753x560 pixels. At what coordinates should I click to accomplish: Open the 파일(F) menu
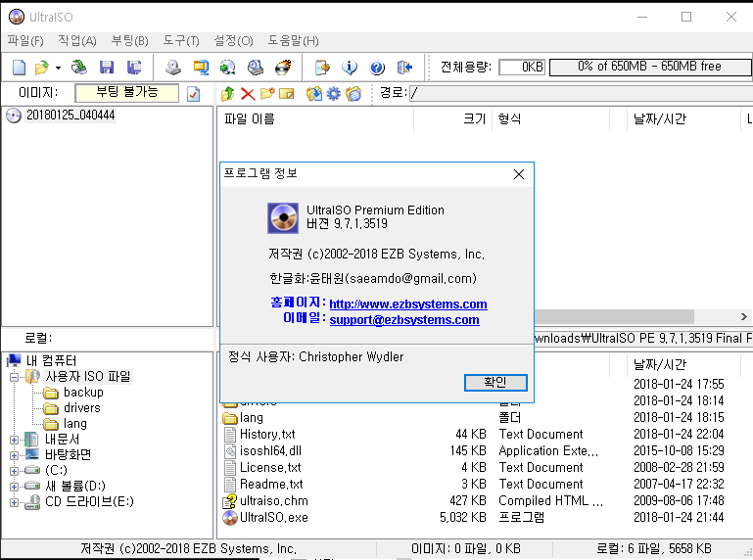[x=25, y=41]
